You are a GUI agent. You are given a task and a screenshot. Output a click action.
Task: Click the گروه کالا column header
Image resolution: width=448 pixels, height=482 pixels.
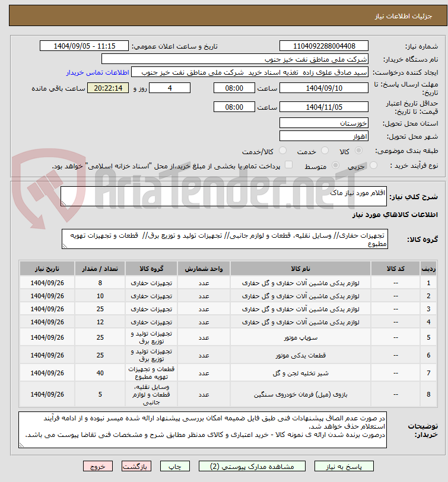(151, 269)
